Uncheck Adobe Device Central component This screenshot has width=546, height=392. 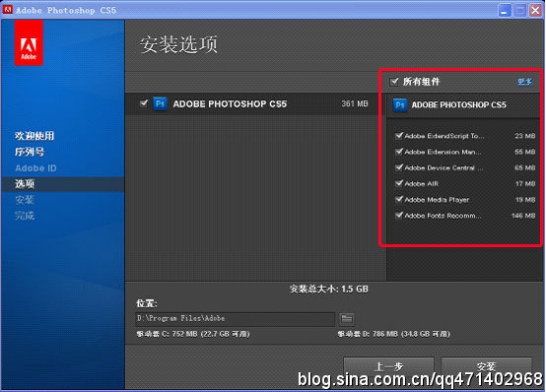pos(399,167)
